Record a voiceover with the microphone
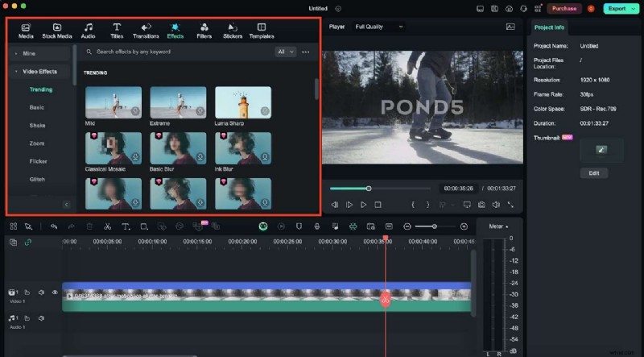 317,226
